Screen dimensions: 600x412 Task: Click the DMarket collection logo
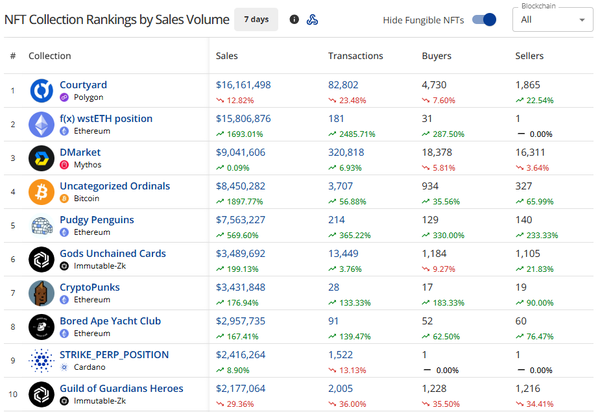[x=41, y=158]
